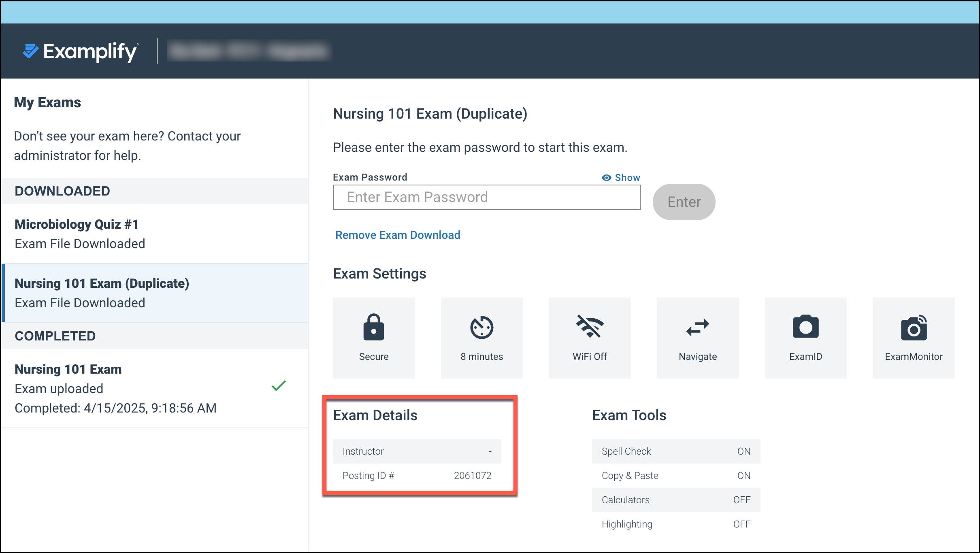Viewport: 980px width, 553px height.
Task: Click the Secure lock icon tile
Action: click(x=374, y=338)
